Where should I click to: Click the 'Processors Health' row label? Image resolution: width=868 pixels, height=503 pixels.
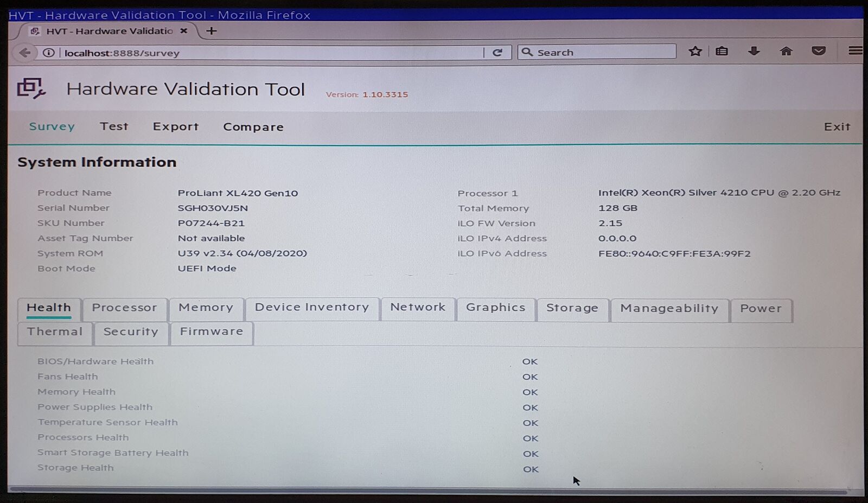pos(83,437)
